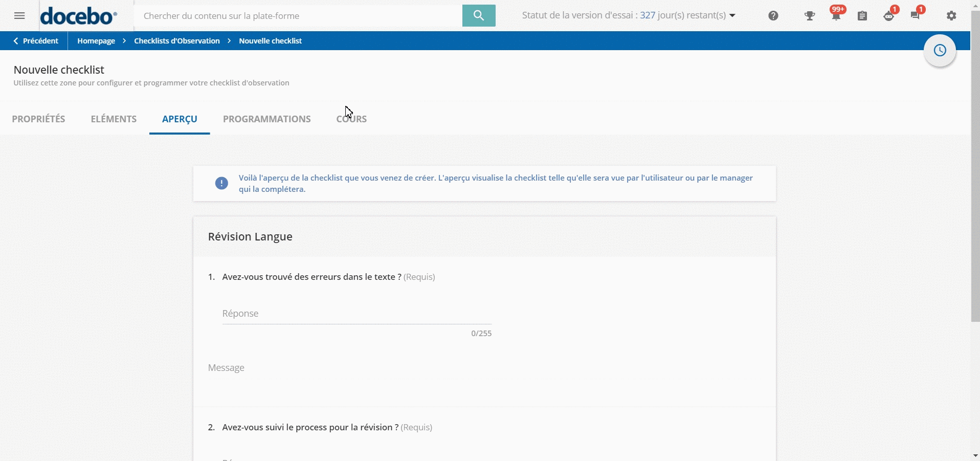Switch to the Propriétés tab
The width and height of the screenshot is (980, 461).
tap(39, 119)
